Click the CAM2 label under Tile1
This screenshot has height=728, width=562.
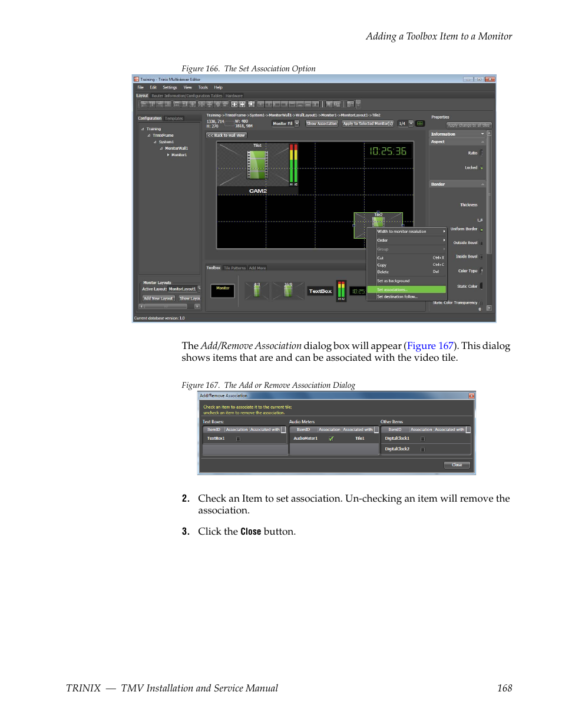(258, 191)
